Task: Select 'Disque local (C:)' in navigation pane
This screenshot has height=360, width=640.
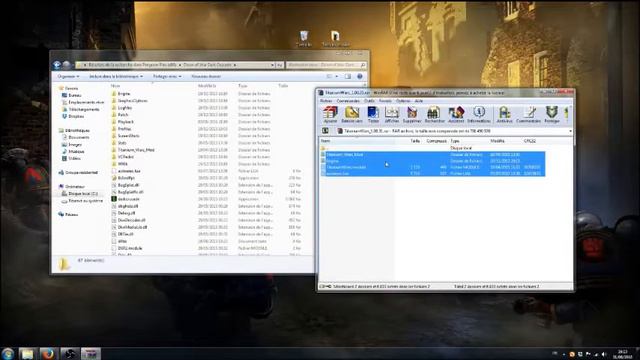Action: (x=80, y=193)
